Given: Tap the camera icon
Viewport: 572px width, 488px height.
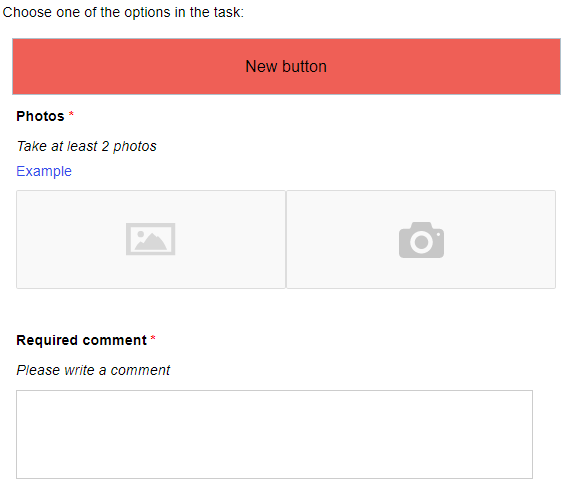Looking at the screenshot, I should [421, 240].
